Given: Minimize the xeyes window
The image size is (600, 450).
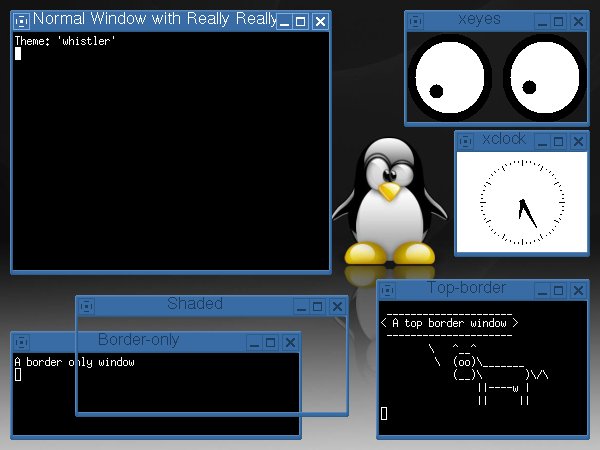Looking at the screenshot, I should 542,21.
